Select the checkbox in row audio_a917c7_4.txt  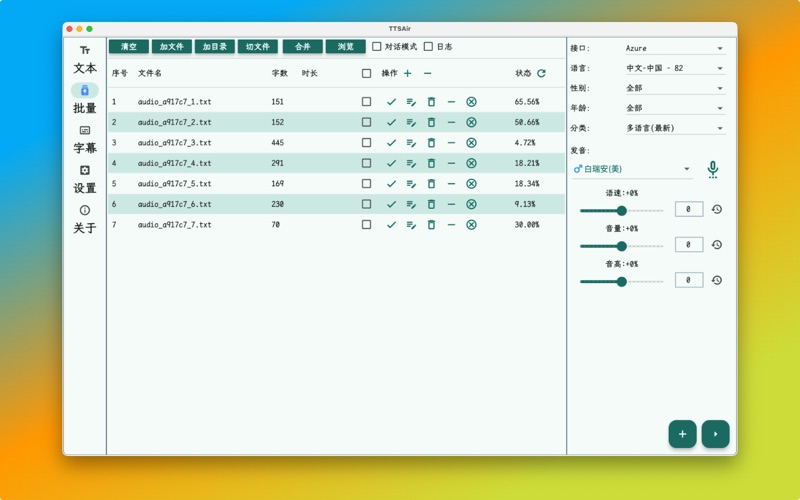click(x=366, y=163)
